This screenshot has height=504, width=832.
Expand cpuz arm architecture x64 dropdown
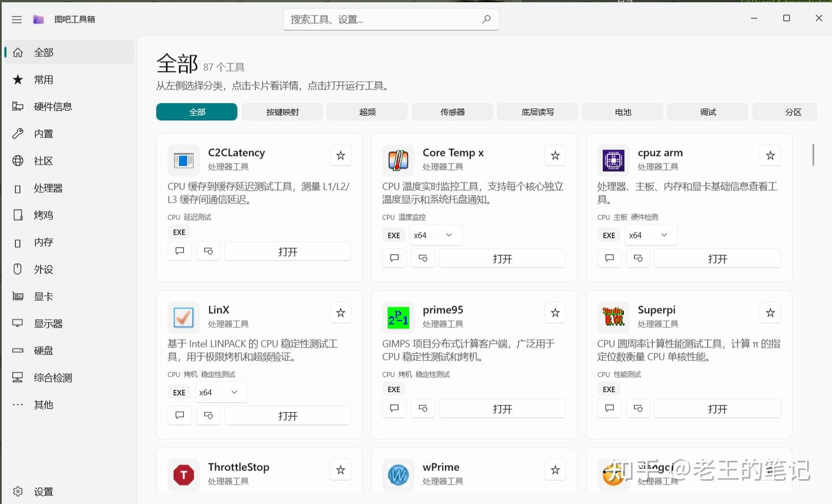tap(651, 235)
